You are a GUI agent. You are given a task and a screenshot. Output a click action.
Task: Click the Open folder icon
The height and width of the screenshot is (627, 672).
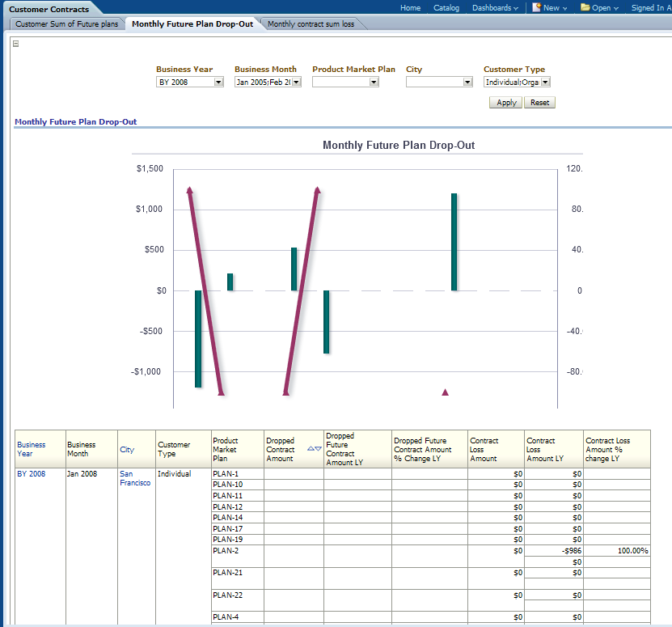point(585,7)
